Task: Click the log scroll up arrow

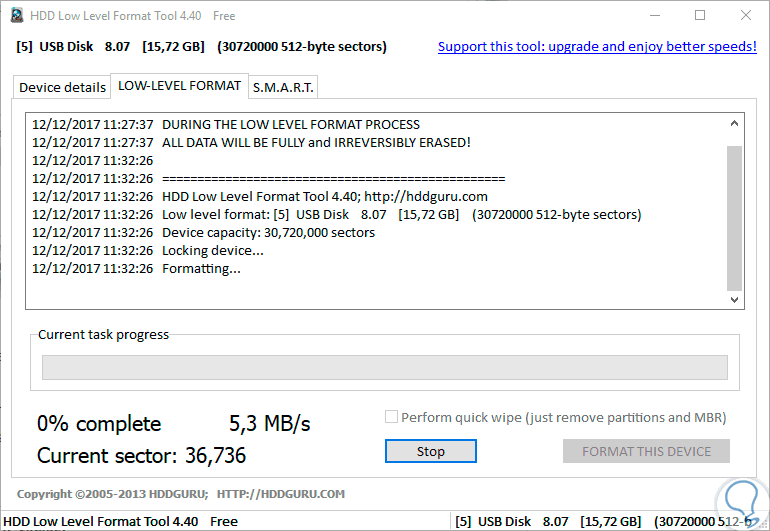Action: [x=735, y=124]
